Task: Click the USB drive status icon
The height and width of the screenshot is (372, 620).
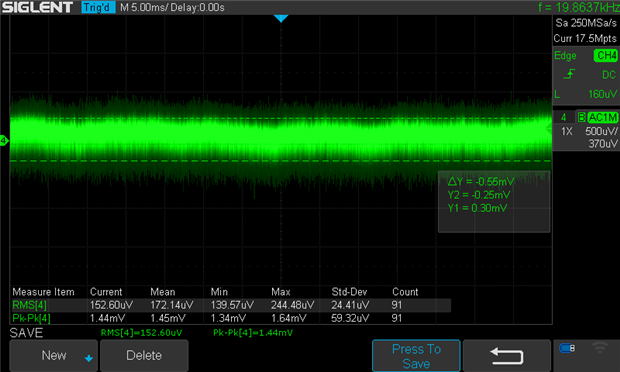Action: pos(567,348)
